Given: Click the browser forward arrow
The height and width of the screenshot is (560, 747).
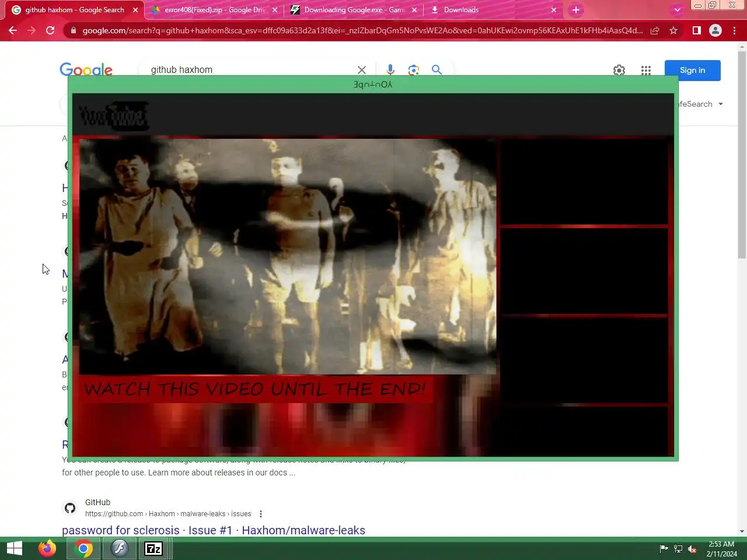Looking at the screenshot, I should click(32, 30).
